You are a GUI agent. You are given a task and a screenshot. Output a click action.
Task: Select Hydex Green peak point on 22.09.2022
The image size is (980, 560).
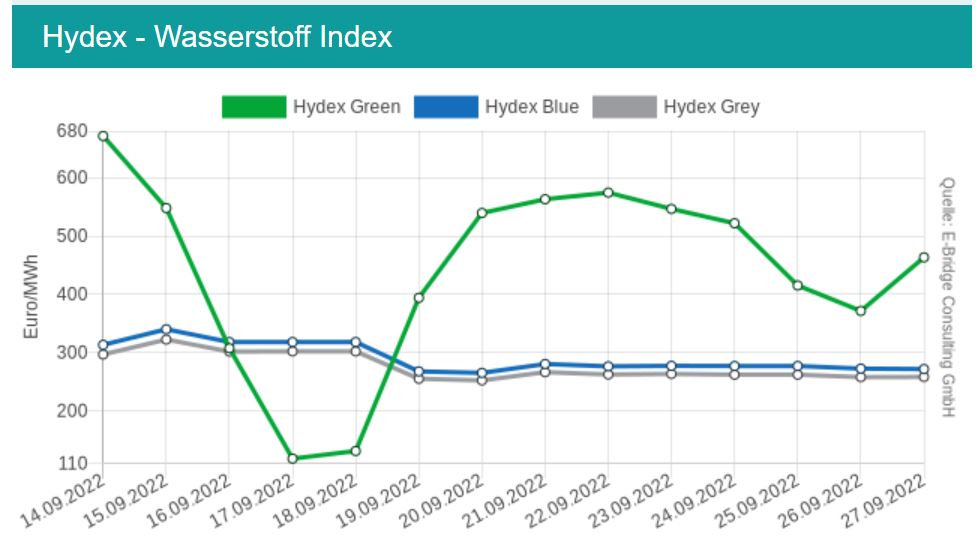609,192
